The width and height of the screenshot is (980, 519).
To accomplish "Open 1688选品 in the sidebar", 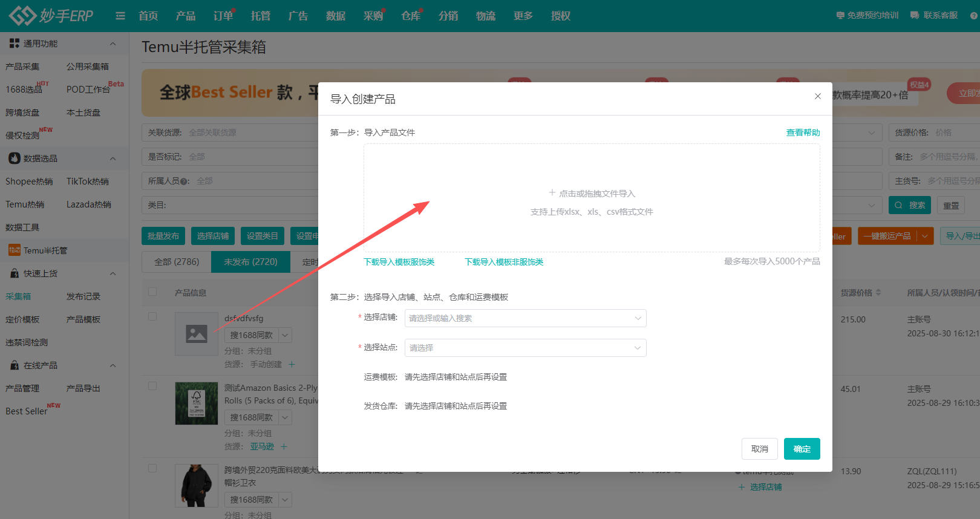I will coord(24,90).
